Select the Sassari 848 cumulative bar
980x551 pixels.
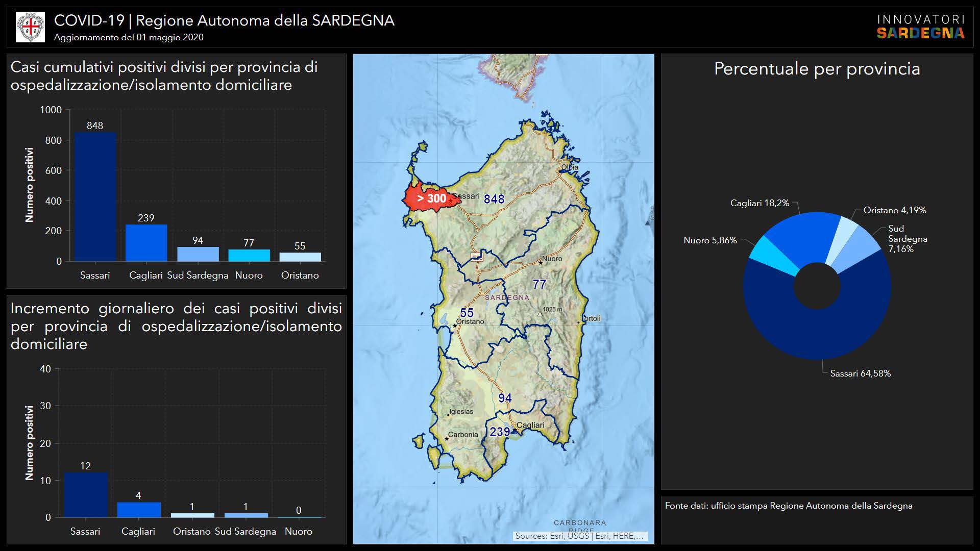click(95, 196)
